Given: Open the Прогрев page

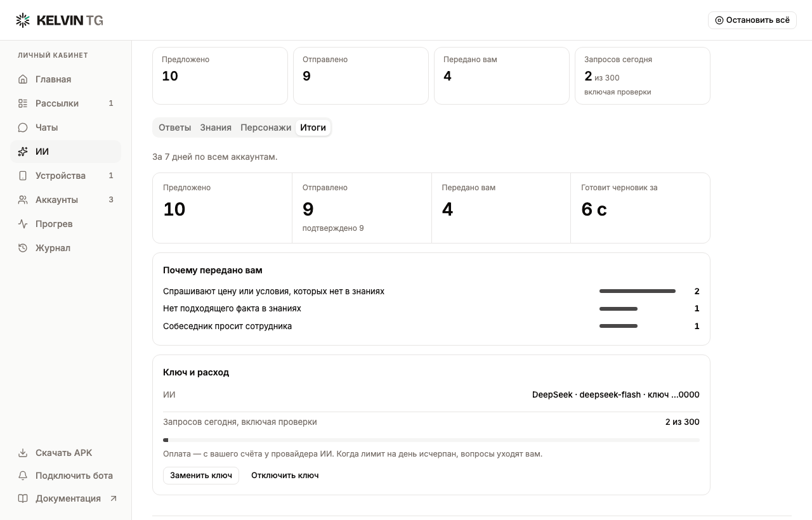Looking at the screenshot, I should pyautogui.click(x=65, y=224).
